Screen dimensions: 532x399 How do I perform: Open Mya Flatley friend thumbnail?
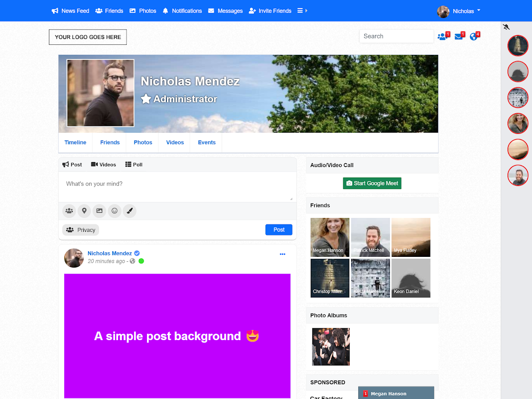pyautogui.click(x=411, y=237)
